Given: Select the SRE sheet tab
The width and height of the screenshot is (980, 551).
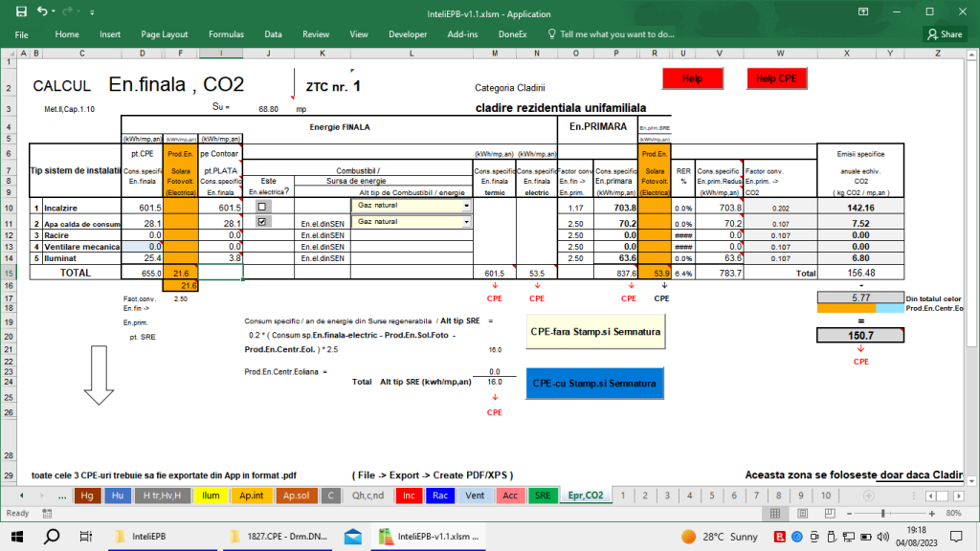Looking at the screenshot, I should pos(545,496).
